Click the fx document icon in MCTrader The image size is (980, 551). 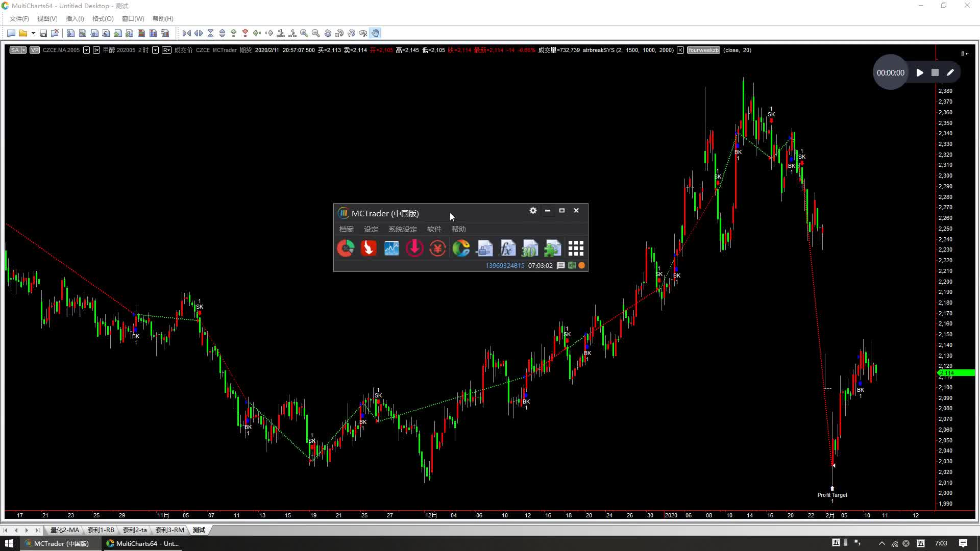point(507,248)
